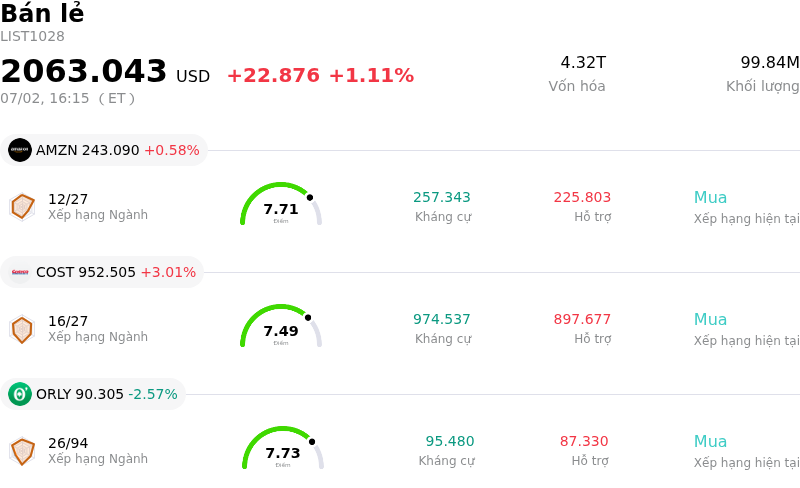Click the 99.84M volume figure
Viewport: 800px width, 488px height.
coord(770,62)
